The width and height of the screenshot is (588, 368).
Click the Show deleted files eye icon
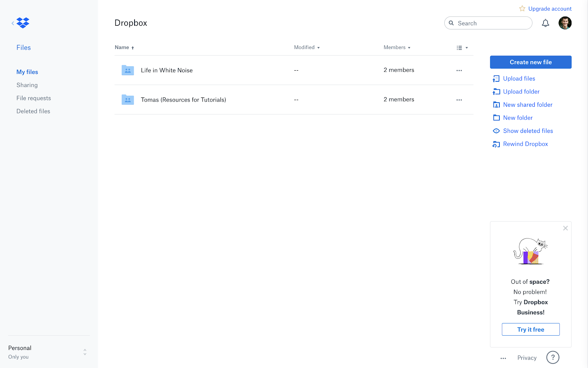496,131
